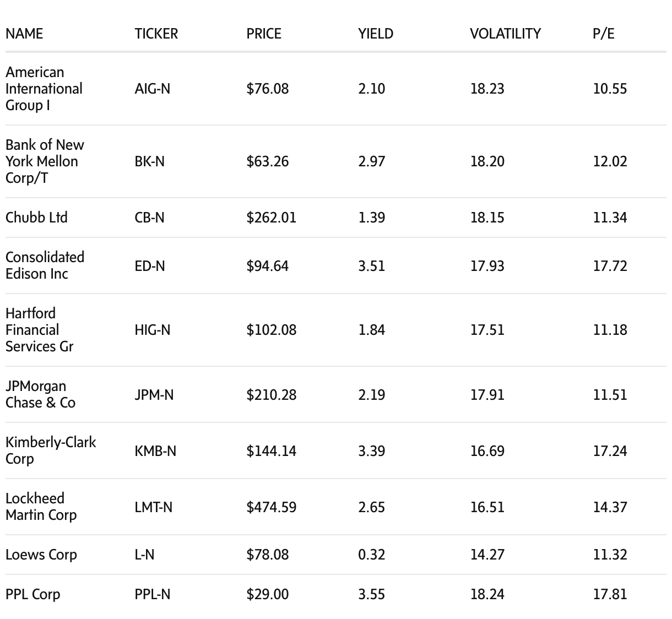The image size is (672, 619).
Task: Click the CB-N ticker
Action: (150, 218)
